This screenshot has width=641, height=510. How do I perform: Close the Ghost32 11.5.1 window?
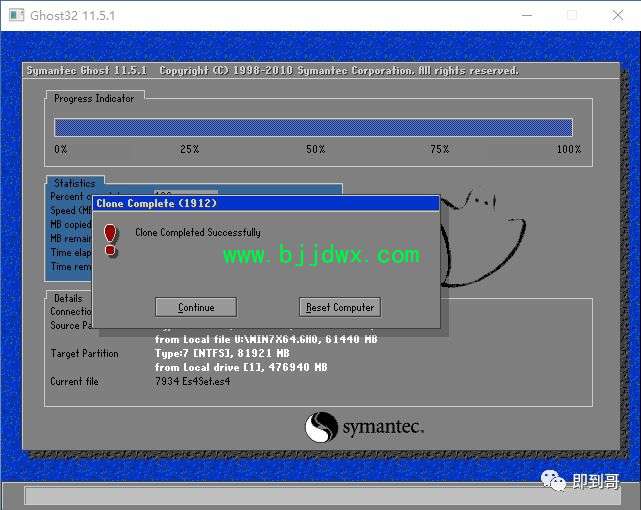[x=617, y=16]
